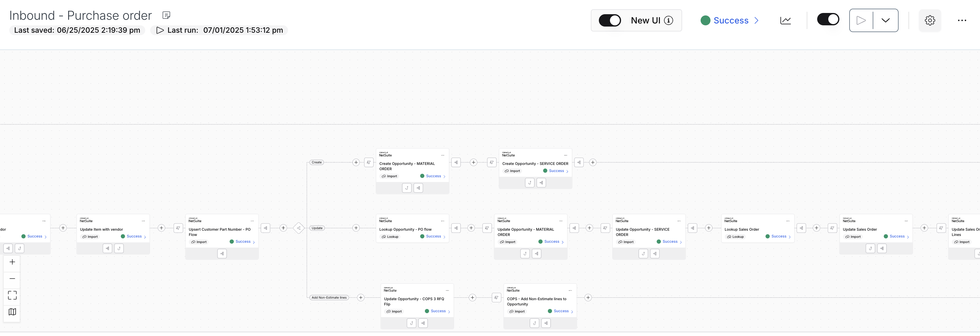The height and width of the screenshot is (336, 980).
Task: Open hook icon under Create Opportunity - MATERIAL ORDER
Action: [x=407, y=188]
